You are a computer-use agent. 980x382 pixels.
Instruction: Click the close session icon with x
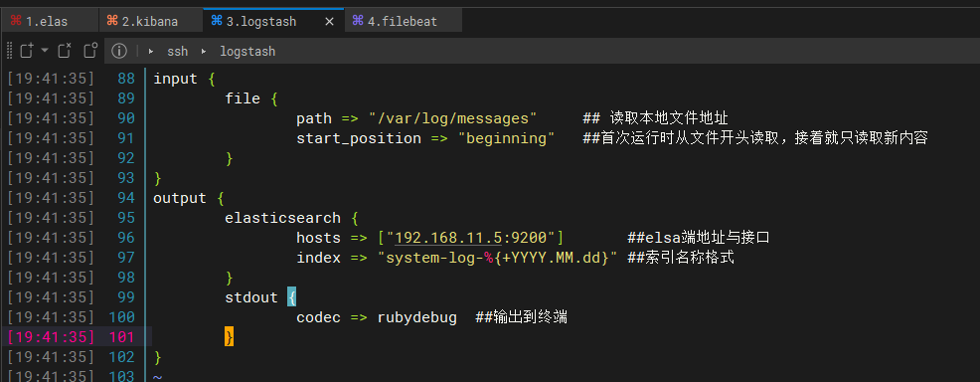coord(65,51)
